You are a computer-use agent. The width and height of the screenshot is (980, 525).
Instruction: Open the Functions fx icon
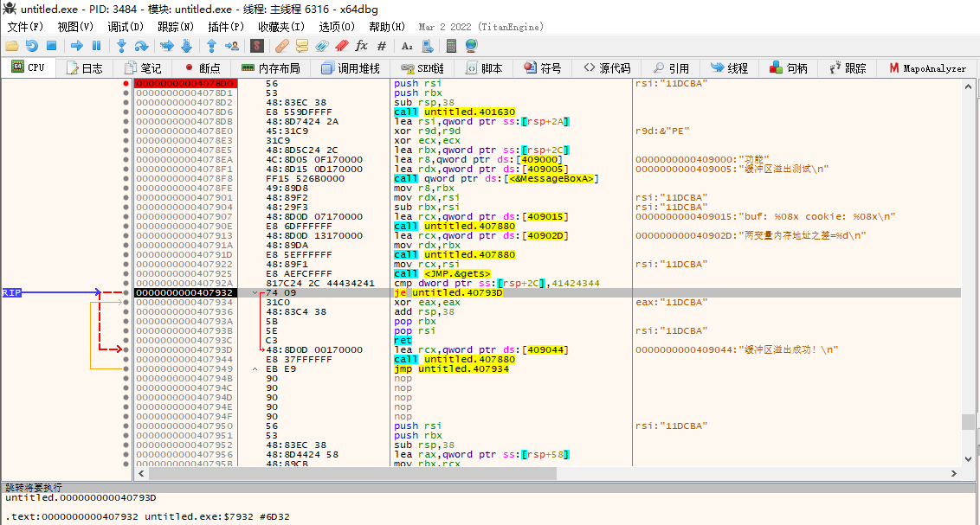361,46
